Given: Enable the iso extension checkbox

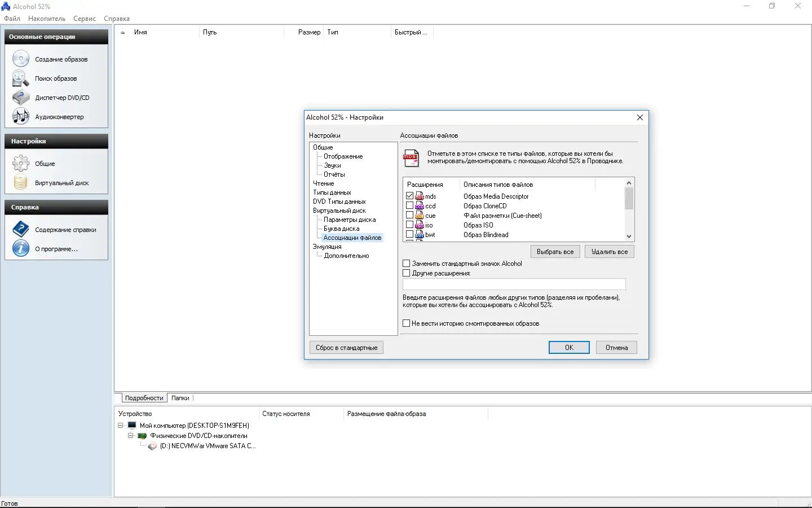Looking at the screenshot, I should [x=410, y=225].
